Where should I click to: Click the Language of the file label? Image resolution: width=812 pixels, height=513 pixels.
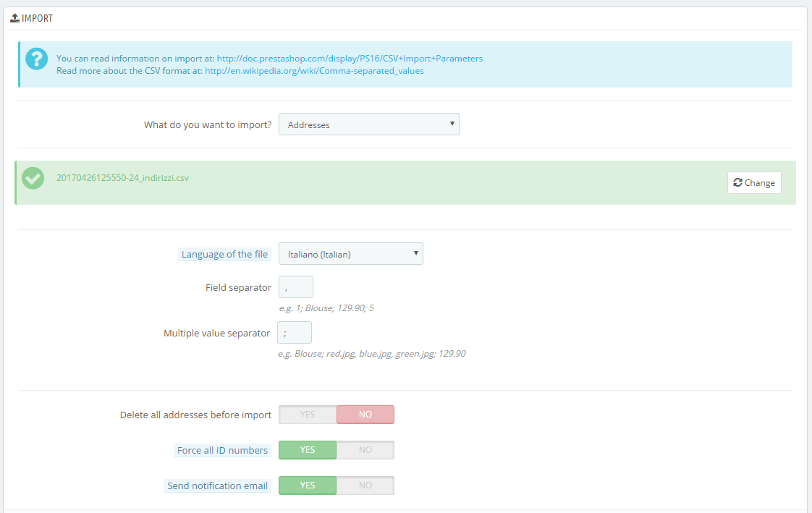coord(224,254)
